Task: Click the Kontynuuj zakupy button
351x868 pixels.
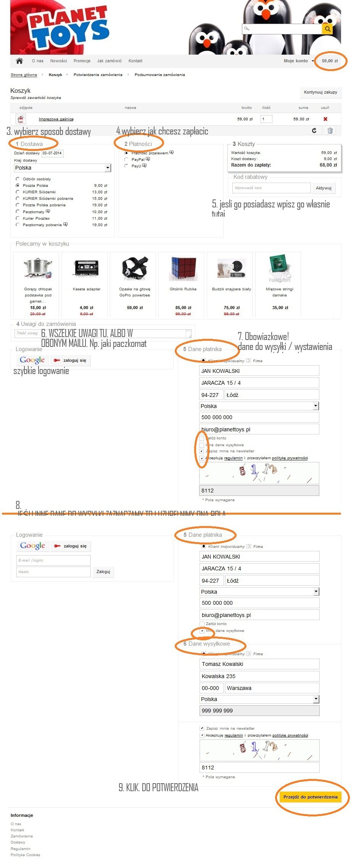Action: tap(320, 92)
